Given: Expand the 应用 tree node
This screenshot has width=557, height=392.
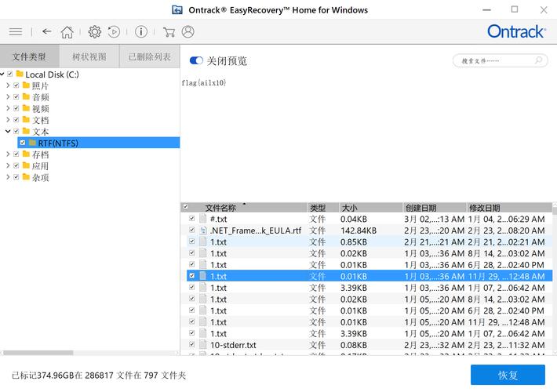Looking at the screenshot, I should click(8, 165).
